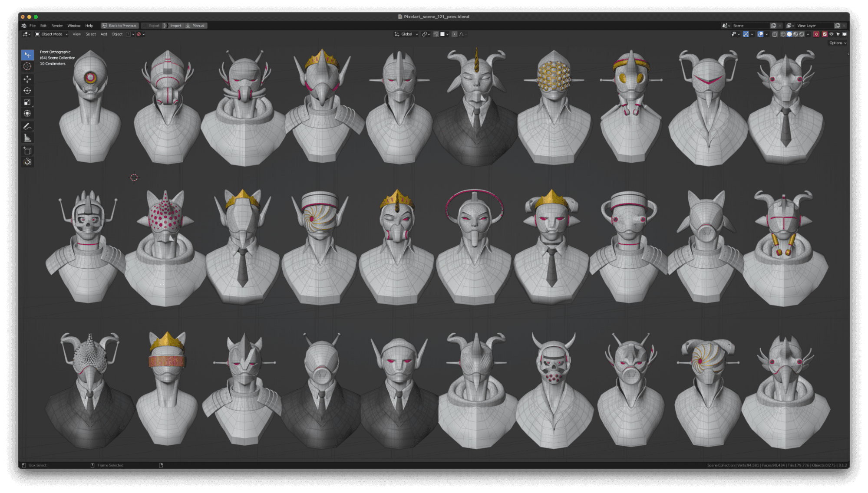Pick the Transform tool
This screenshot has width=868, height=493.
(27, 113)
